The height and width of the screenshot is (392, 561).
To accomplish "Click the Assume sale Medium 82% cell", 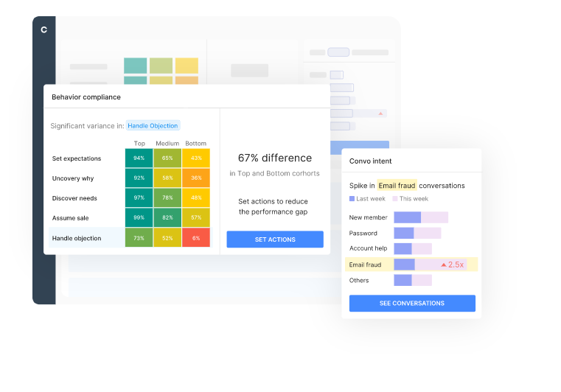I will pyautogui.click(x=167, y=217).
